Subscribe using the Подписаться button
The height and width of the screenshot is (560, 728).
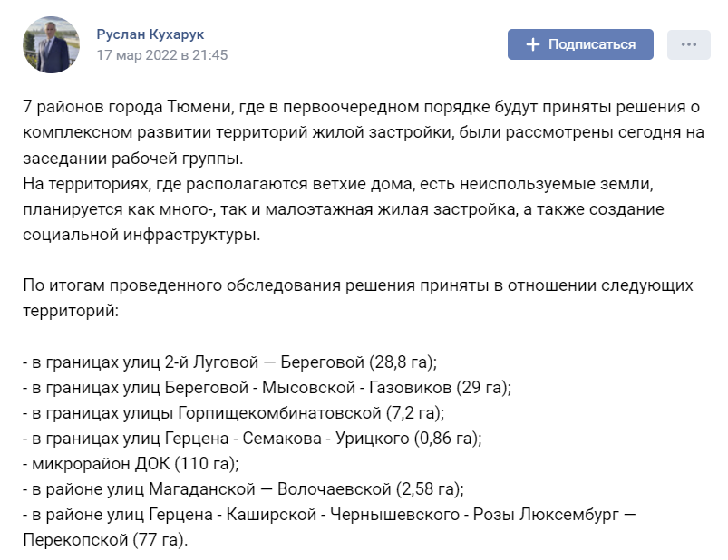tap(580, 44)
